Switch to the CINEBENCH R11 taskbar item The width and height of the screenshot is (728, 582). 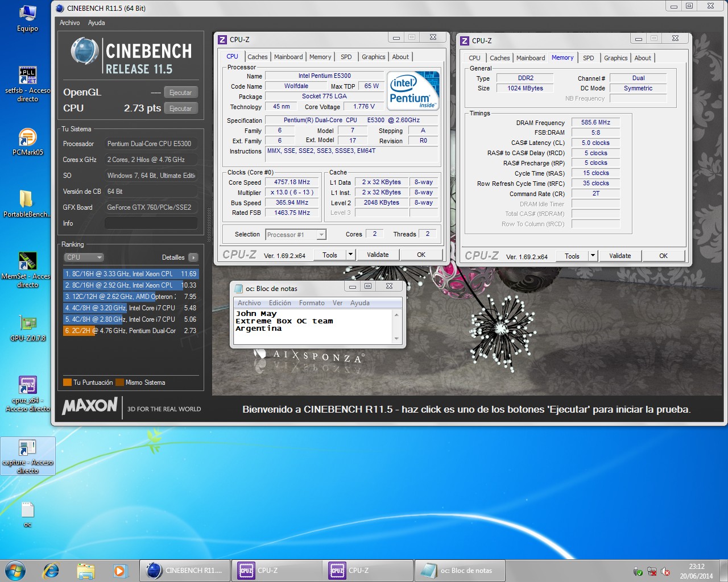pos(185,570)
